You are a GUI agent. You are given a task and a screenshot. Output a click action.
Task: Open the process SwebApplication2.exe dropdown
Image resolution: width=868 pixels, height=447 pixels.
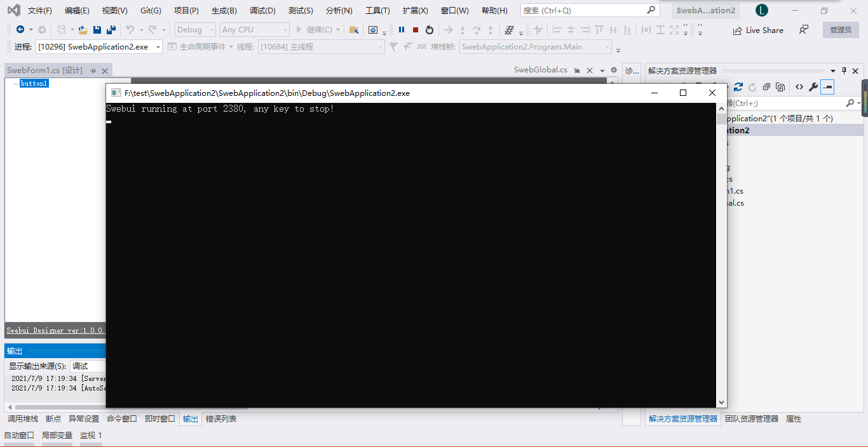coord(98,47)
